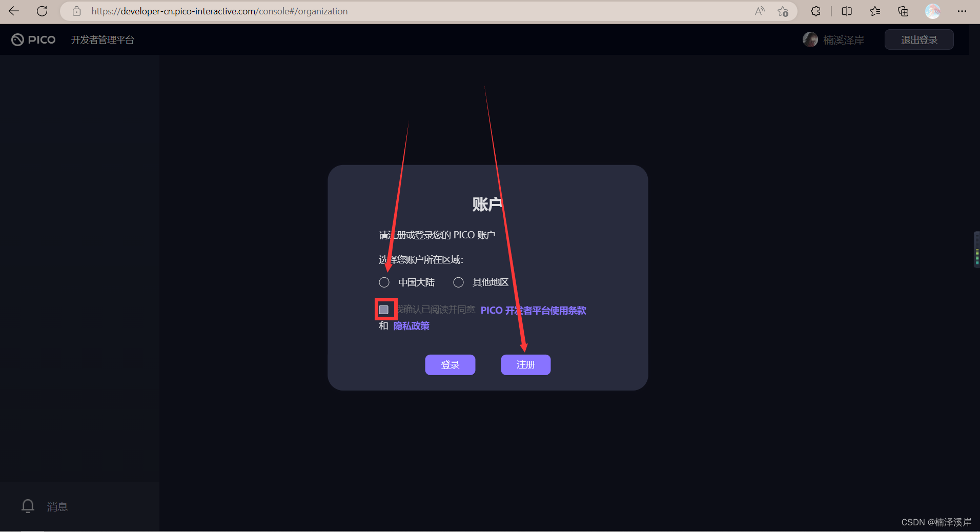This screenshot has width=980, height=532.
Task: Check the agree to terms checkbox
Action: pyautogui.click(x=383, y=310)
